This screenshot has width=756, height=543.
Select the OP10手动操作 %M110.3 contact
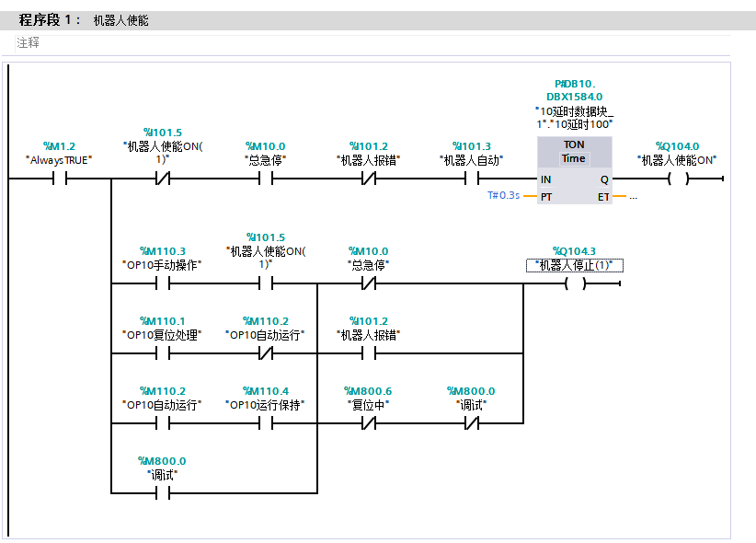click(x=163, y=283)
